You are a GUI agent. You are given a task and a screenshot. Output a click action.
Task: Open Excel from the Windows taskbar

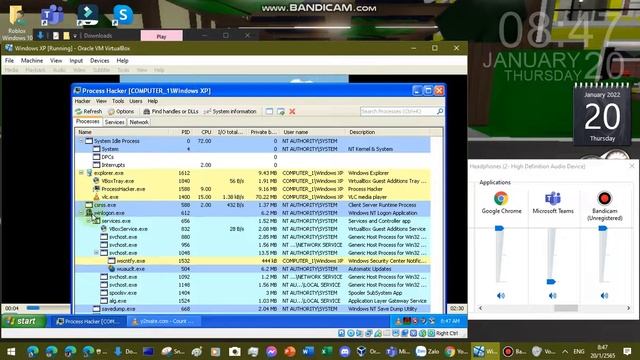(326, 351)
